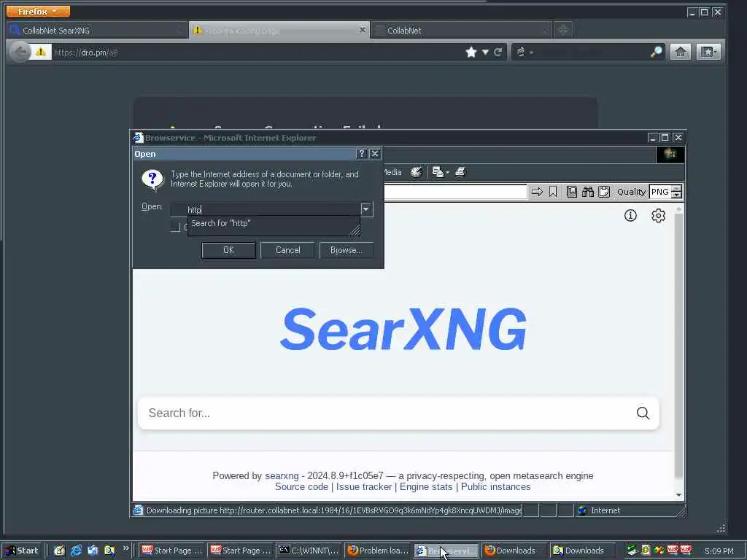747x560 pixels.
Task: Toggle the checkbox in the Open dialog
Action: (x=175, y=227)
